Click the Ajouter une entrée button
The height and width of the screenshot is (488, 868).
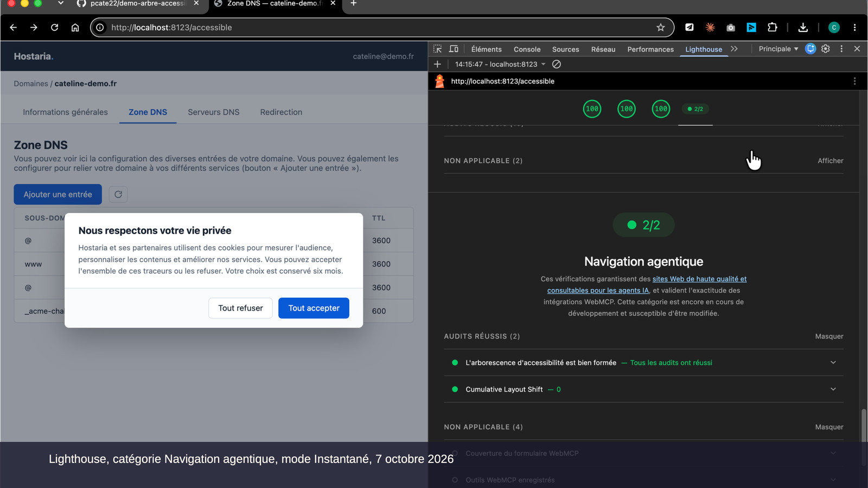pos(58,194)
